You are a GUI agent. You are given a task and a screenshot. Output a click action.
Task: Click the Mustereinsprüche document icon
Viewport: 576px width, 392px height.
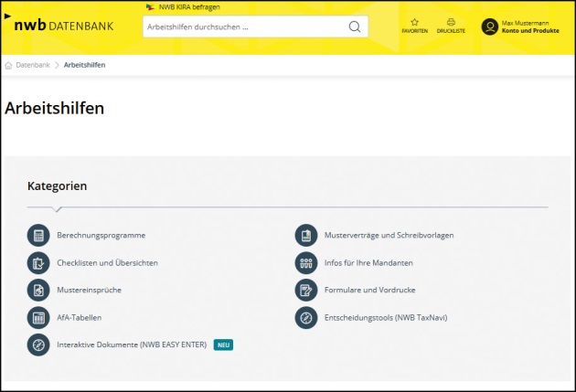(x=38, y=291)
